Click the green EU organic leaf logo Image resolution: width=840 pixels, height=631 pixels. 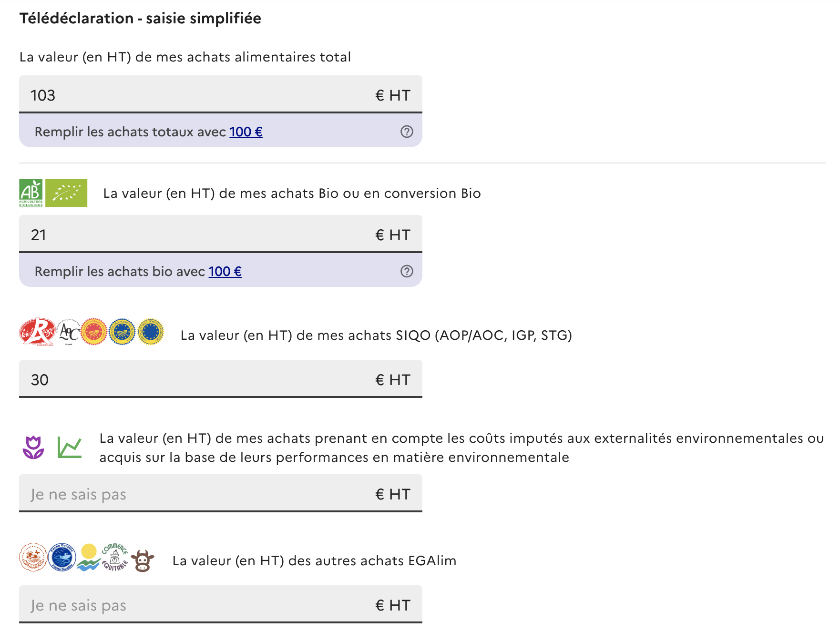tap(66, 193)
